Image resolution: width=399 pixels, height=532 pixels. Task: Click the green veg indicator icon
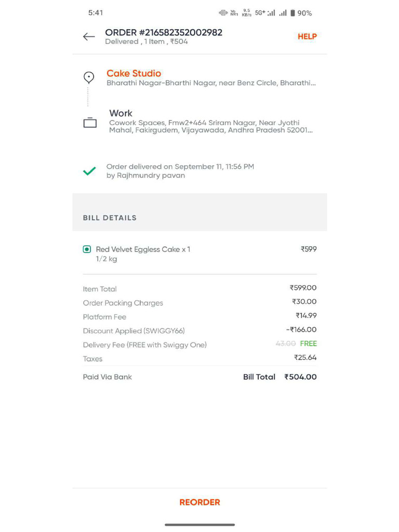87,249
